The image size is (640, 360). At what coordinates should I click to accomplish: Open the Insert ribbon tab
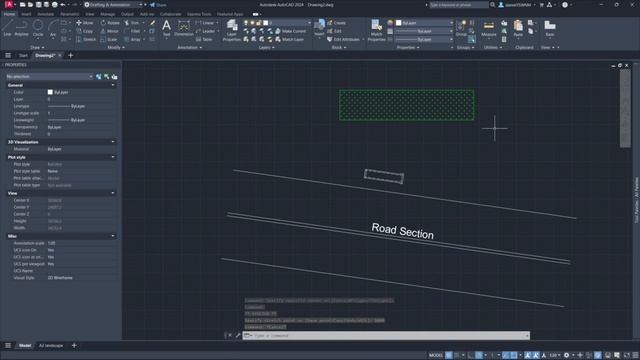coord(26,14)
